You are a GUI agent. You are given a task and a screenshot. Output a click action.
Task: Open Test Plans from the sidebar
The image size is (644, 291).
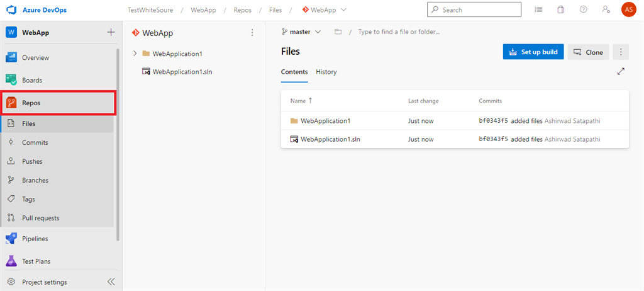pos(36,261)
